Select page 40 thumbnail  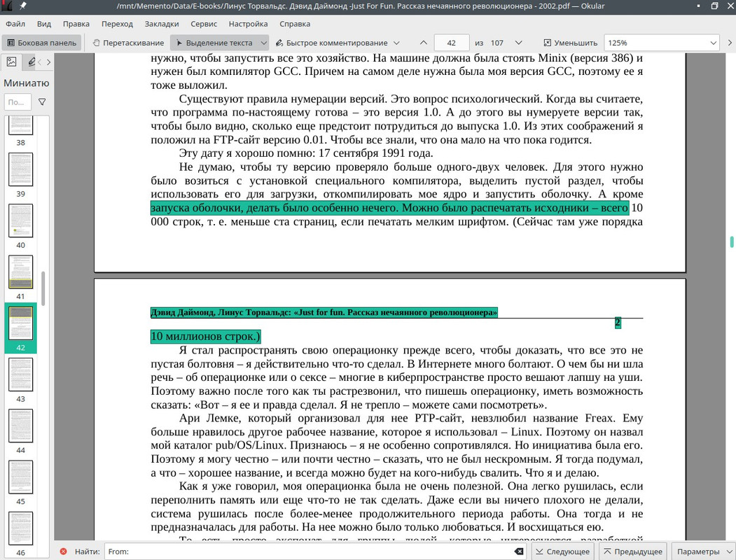point(20,220)
